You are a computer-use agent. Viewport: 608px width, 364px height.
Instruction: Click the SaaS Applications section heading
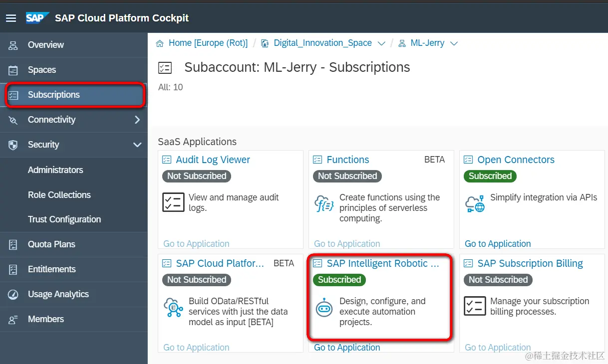(197, 142)
